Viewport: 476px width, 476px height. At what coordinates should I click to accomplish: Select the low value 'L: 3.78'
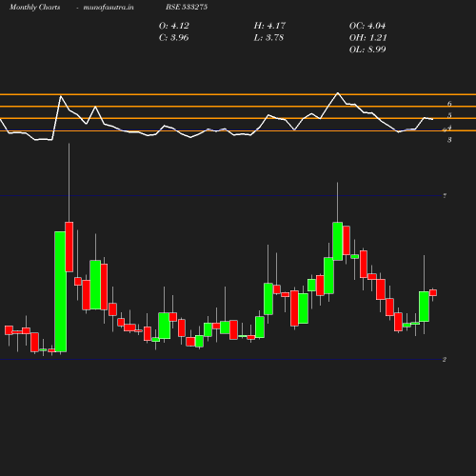[268, 37]
